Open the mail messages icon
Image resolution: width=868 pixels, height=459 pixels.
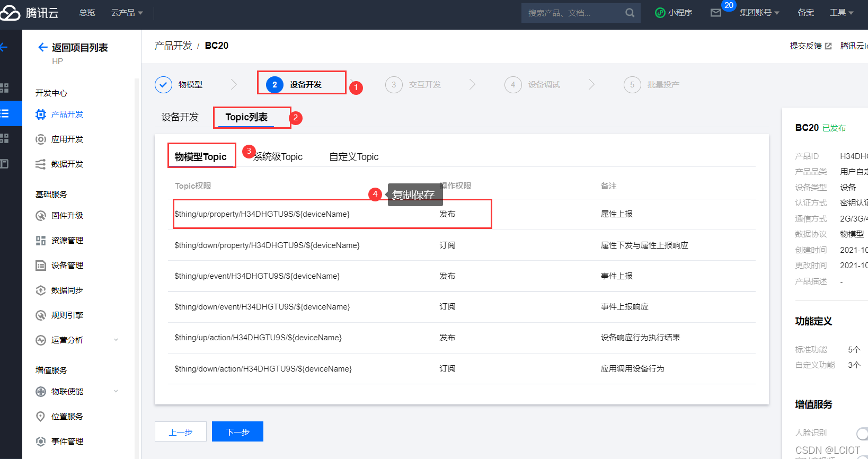pyautogui.click(x=716, y=13)
